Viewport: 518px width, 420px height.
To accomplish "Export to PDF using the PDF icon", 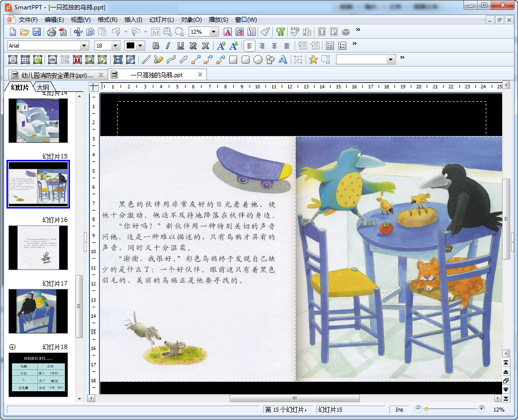I will click(x=63, y=32).
